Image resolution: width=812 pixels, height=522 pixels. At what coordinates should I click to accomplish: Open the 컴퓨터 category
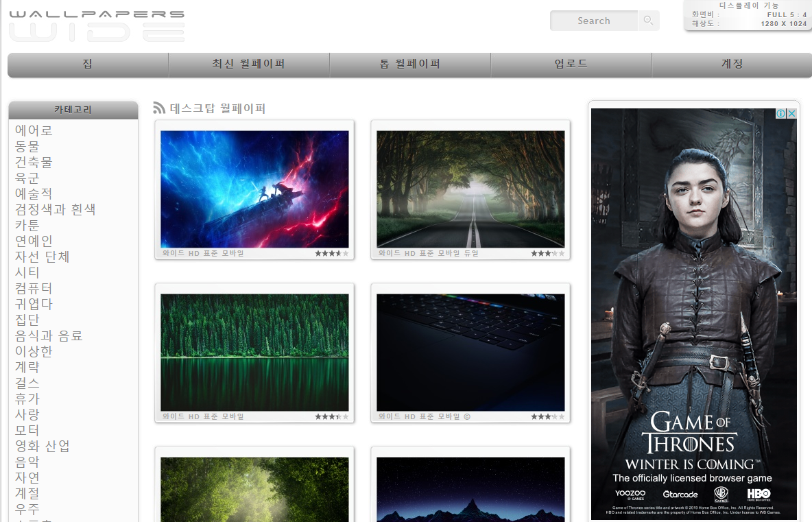pyautogui.click(x=34, y=288)
